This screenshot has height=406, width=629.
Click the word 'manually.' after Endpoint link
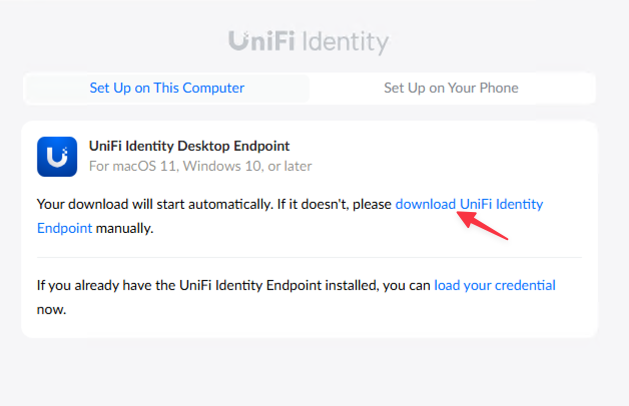click(x=125, y=228)
